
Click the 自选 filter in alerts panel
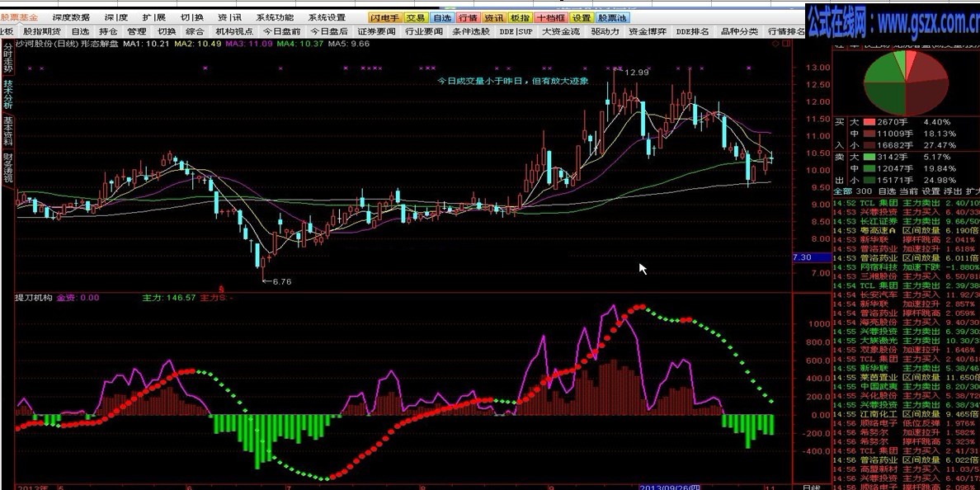click(887, 191)
